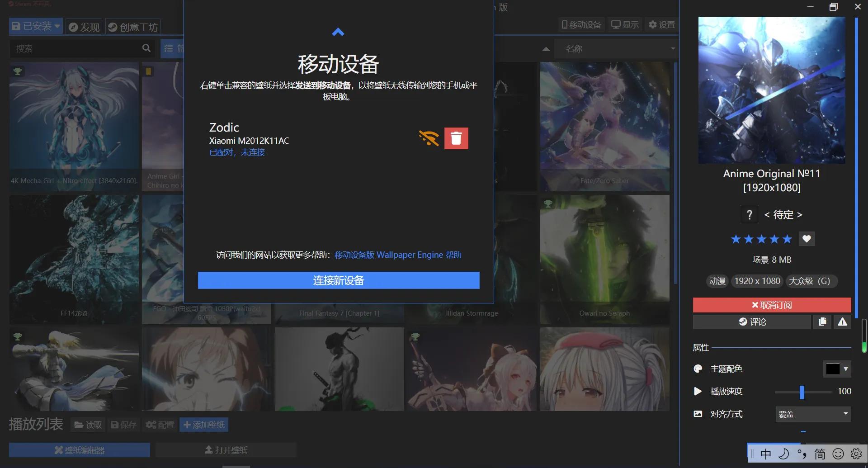
Task: Open the IME emoji smiley icon
Action: pos(838,454)
